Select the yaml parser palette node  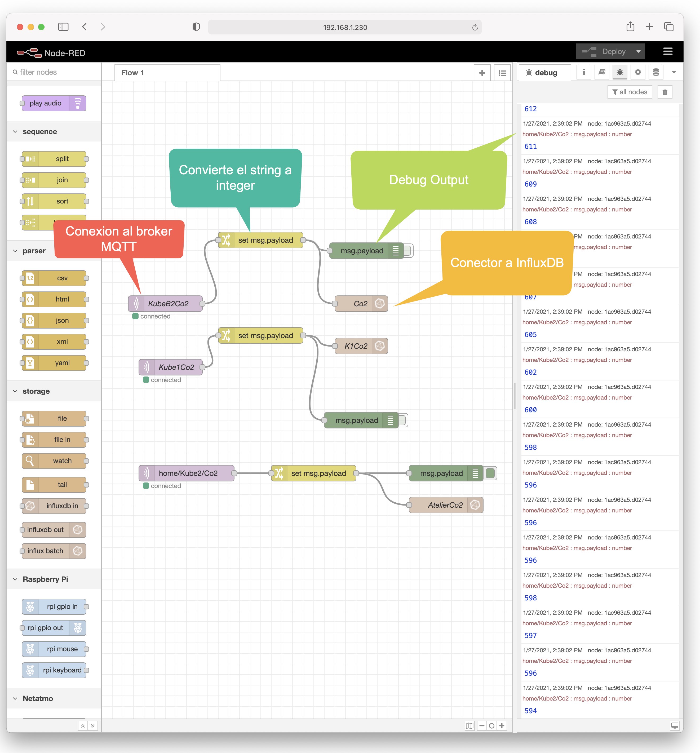pos(54,363)
